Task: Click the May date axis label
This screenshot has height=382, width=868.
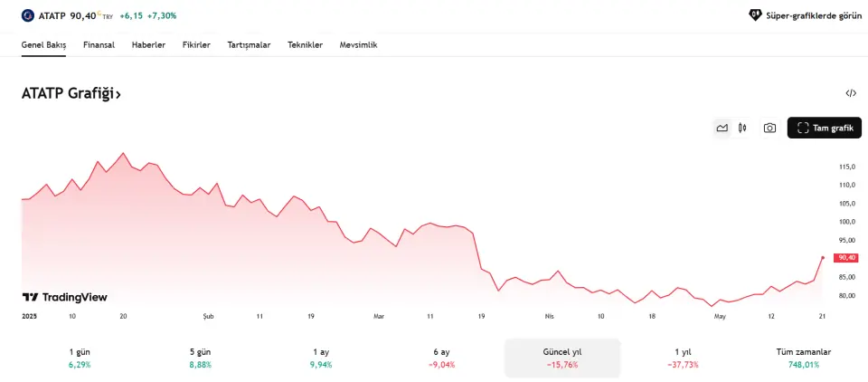Action: 720,317
